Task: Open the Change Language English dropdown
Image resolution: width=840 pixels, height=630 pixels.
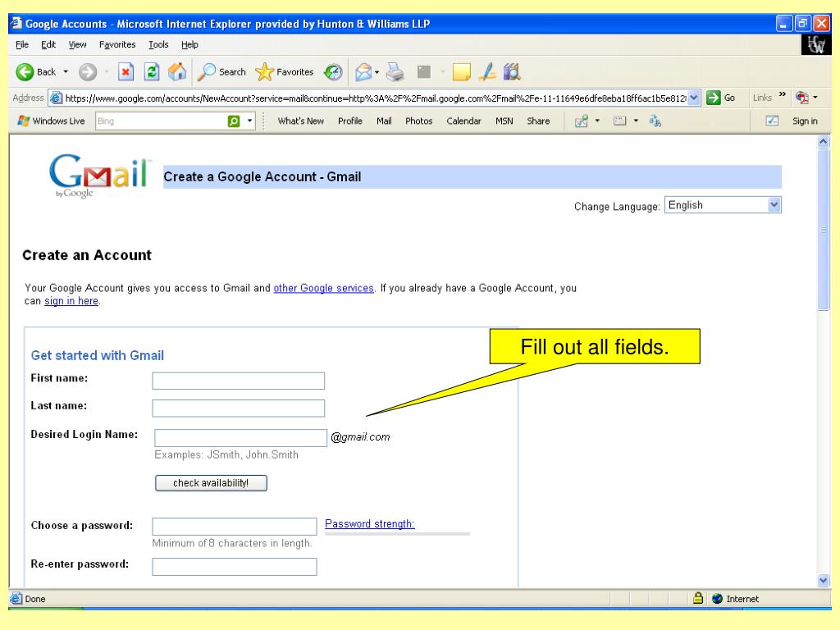Action: 723,205
